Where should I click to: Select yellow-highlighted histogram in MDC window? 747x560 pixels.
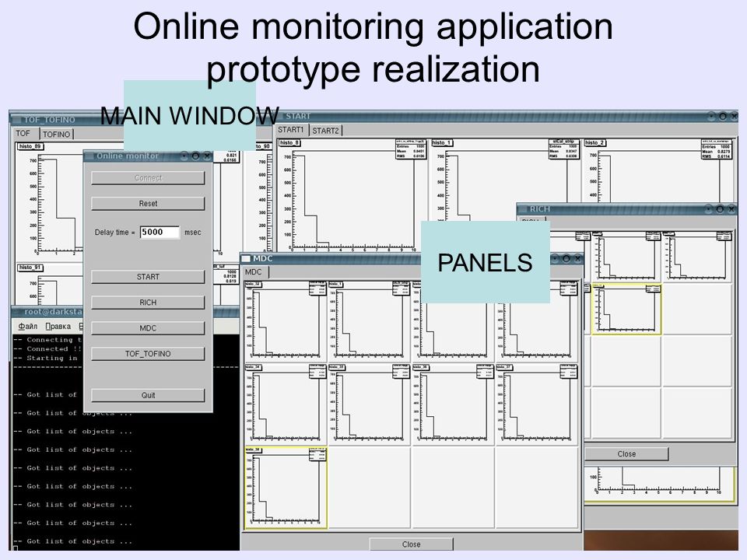click(286, 488)
